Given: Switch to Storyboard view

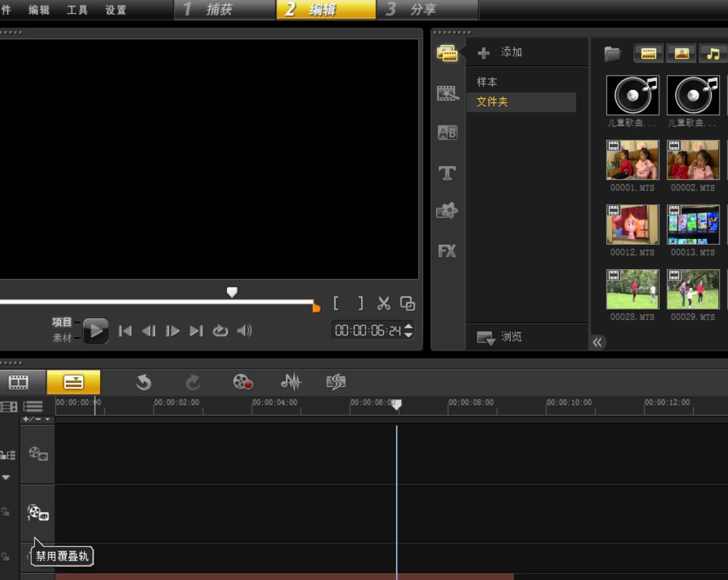Looking at the screenshot, I should click(18, 382).
